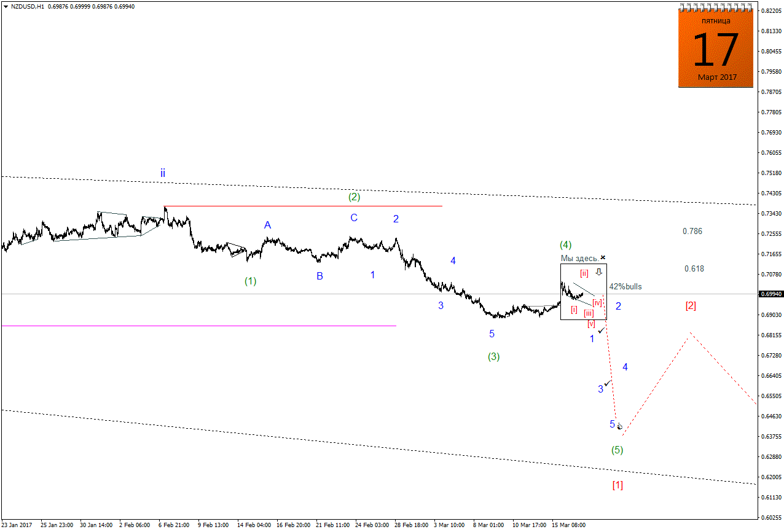Select the '42%bulls' text label
This screenshot has height=532, width=784.
(x=625, y=286)
